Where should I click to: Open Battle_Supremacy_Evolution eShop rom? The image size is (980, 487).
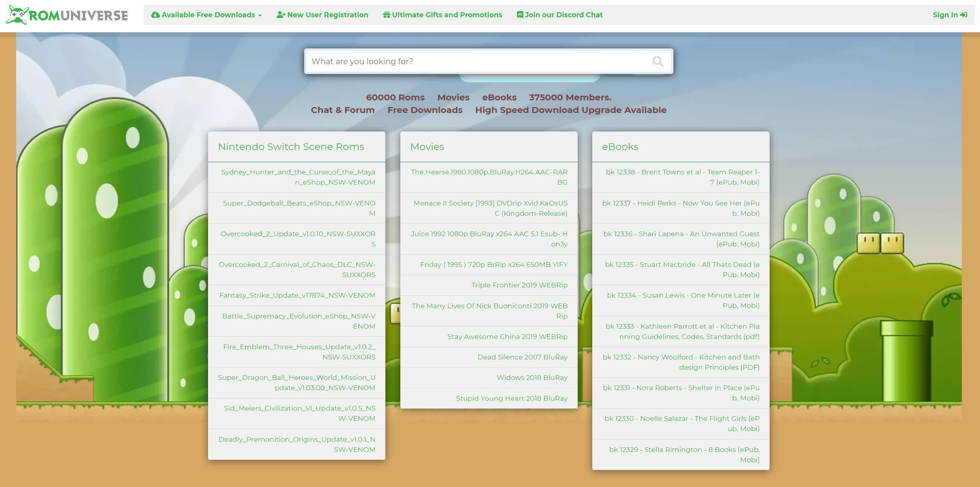click(297, 321)
